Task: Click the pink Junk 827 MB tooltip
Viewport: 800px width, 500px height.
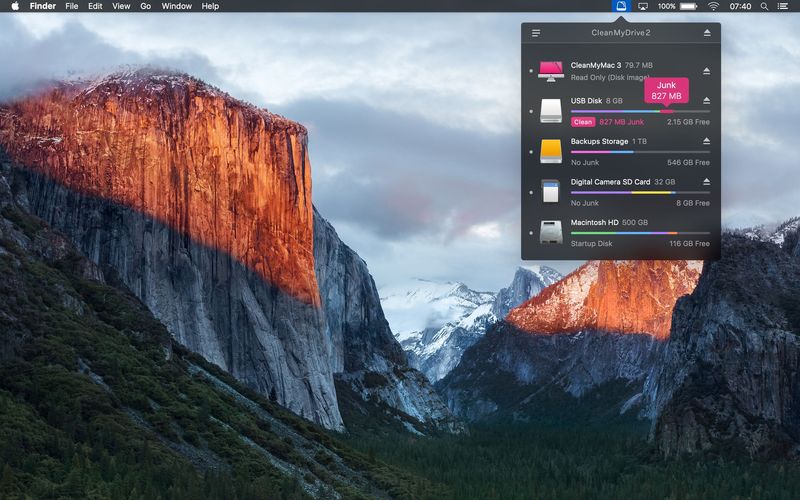Action: point(666,90)
